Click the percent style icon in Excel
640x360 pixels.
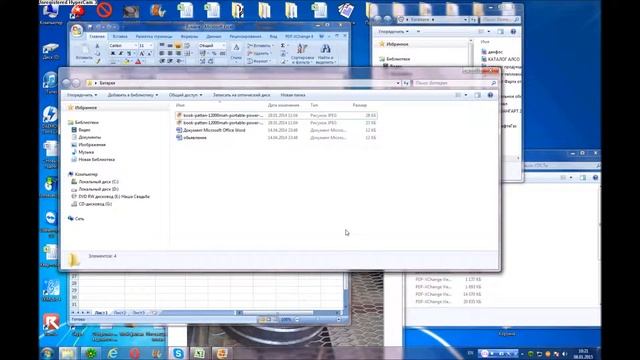[x=214, y=53]
